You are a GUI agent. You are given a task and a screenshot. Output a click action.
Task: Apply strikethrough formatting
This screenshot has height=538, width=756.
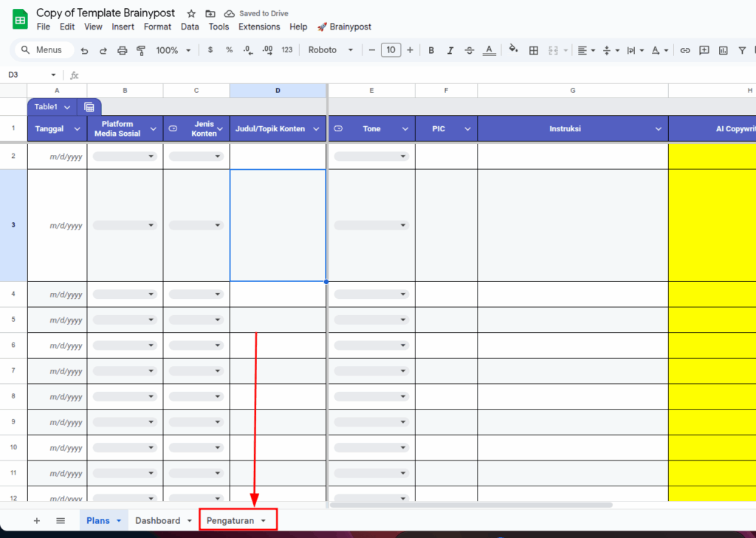[x=470, y=50]
